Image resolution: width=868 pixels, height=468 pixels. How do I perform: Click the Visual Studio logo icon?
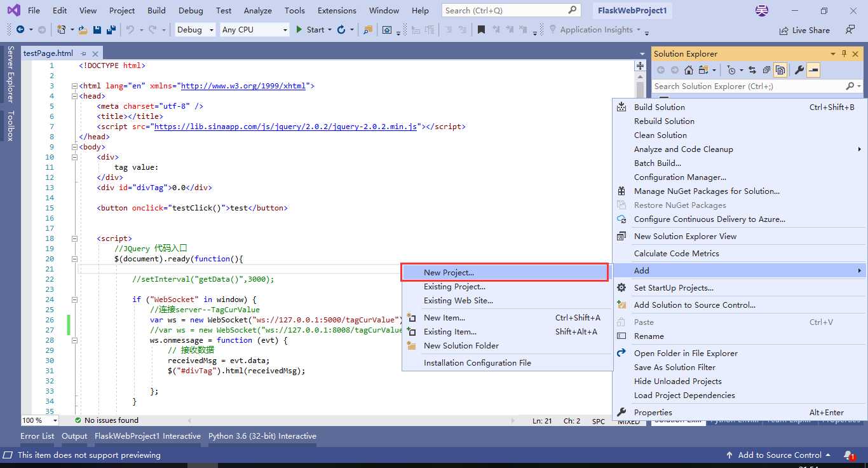13,10
